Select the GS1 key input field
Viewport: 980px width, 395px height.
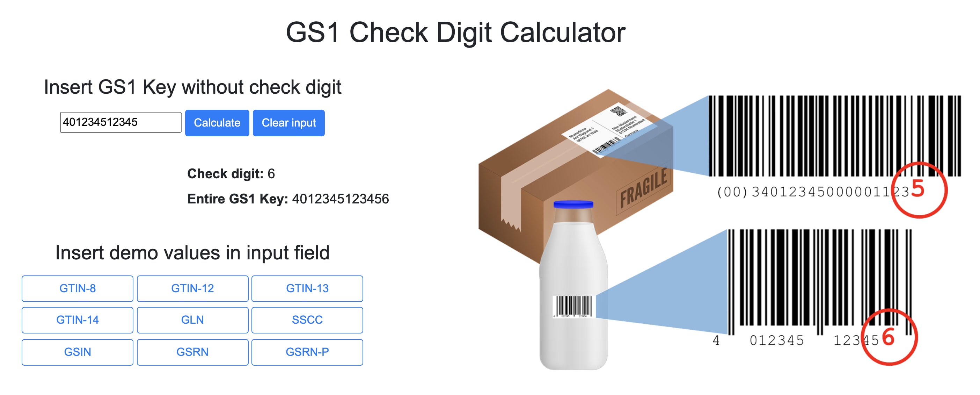coord(115,122)
